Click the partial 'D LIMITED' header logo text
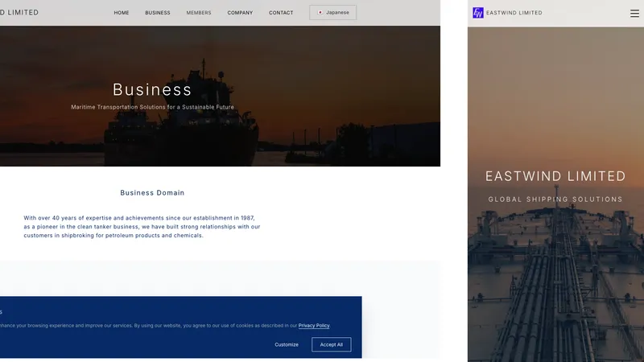The width and height of the screenshot is (644, 362). pyautogui.click(x=19, y=13)
